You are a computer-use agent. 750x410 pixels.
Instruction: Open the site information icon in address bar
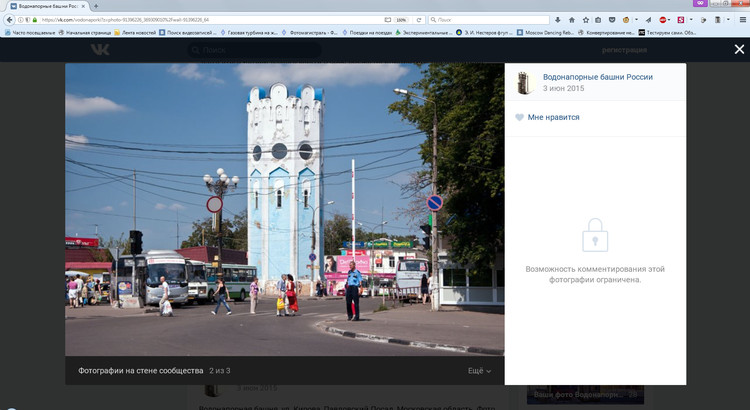point(21,20)
